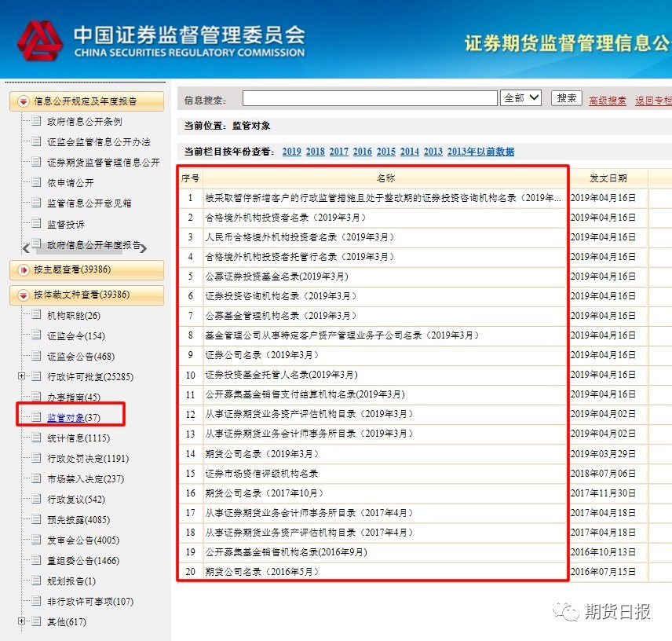Open the 高级搜索 advanced search link
Viewport: 672px width, 641px height.
pyautogui.click(x=608, y=101)
